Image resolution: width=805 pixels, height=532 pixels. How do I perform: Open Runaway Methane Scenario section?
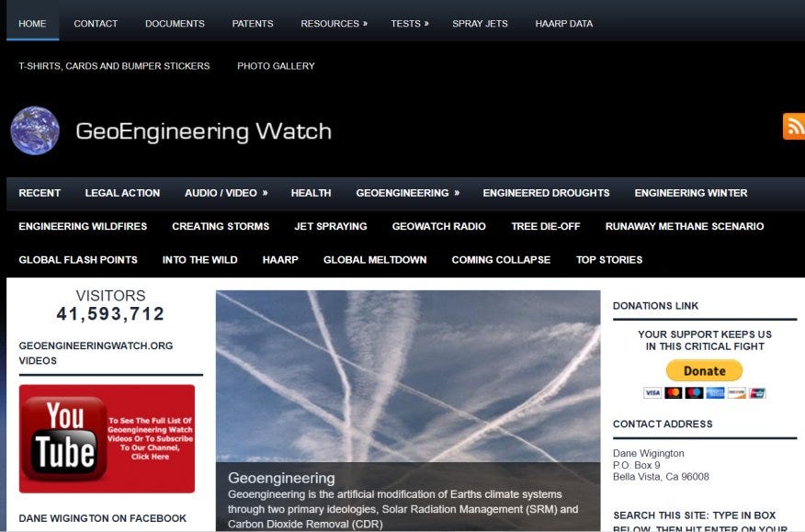pos(685,226)
